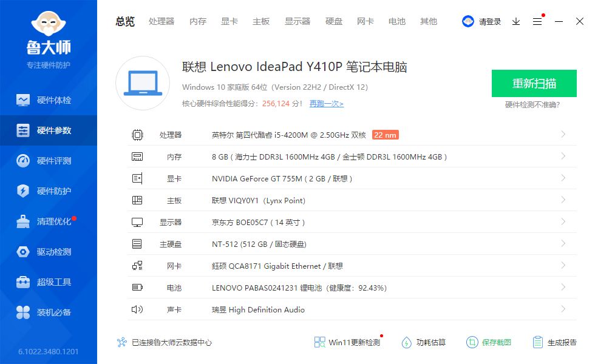The width and height of the screenshot is (595, 364).
Task: Click the green 重新扫描 button
Action: coord(534,84)
